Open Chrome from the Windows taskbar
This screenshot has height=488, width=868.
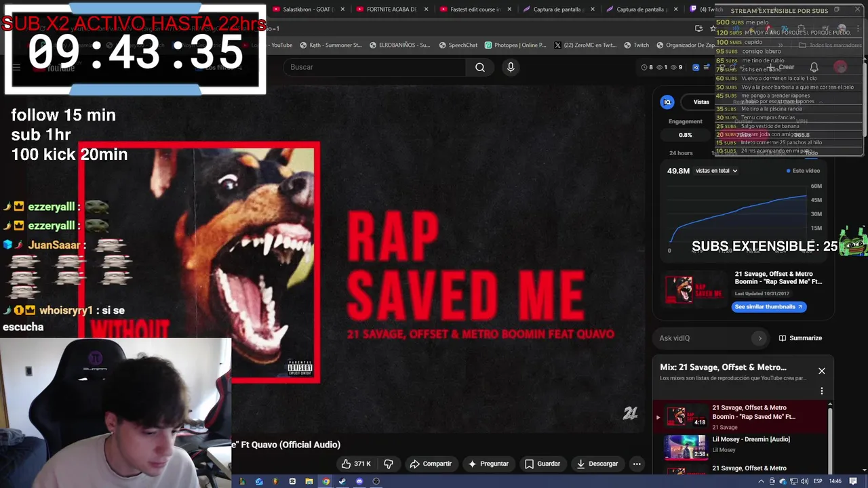point(325,481)
